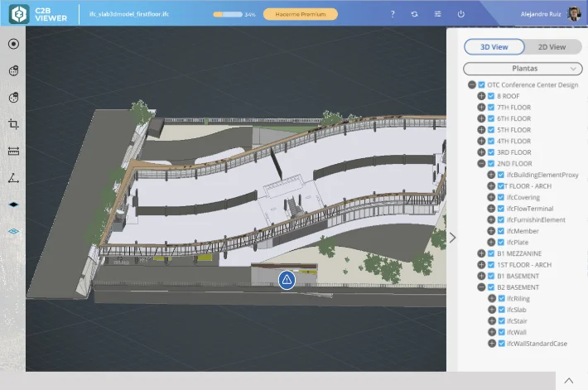
Task: Select the second palette tool in sidebar
Action: tap(13, 98)
